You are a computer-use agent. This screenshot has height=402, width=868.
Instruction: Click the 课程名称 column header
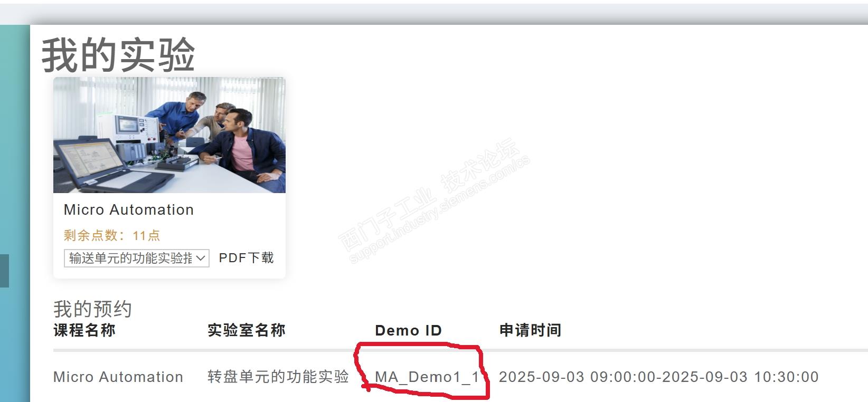click(x=84, y=330)
